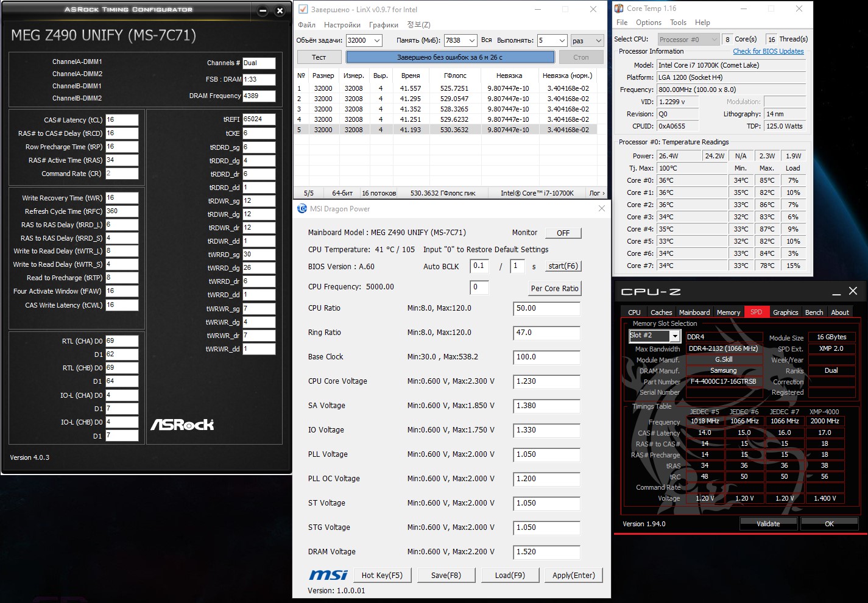Click the F4-4000C17-16GTRSB part number in CPU-Z
Image resolution: width=868 pixels, height=603 pixels.
click(724, 382)
